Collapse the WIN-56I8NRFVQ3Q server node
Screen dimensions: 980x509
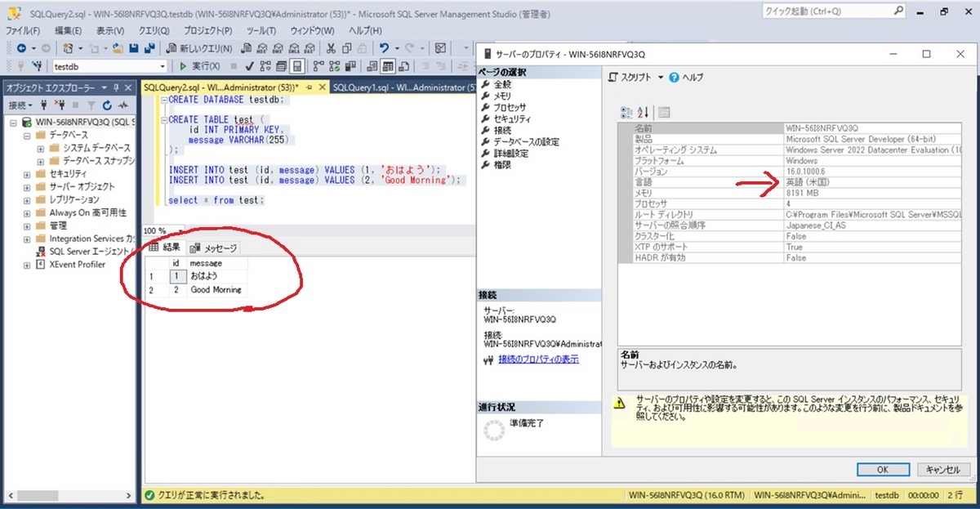[x=13, y=123]
